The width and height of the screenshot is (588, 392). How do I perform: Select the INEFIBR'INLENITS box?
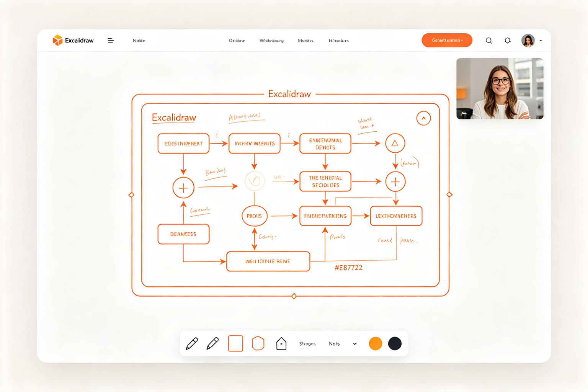255,144
